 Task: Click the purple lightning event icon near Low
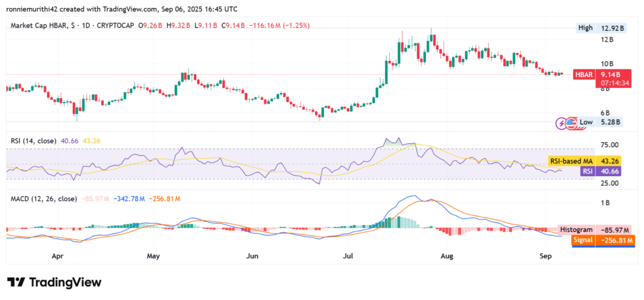[x=560, y=123]
